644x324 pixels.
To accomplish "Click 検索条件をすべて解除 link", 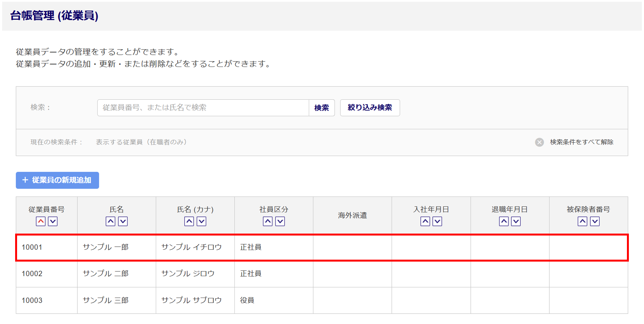I will [x=581, y=142].
